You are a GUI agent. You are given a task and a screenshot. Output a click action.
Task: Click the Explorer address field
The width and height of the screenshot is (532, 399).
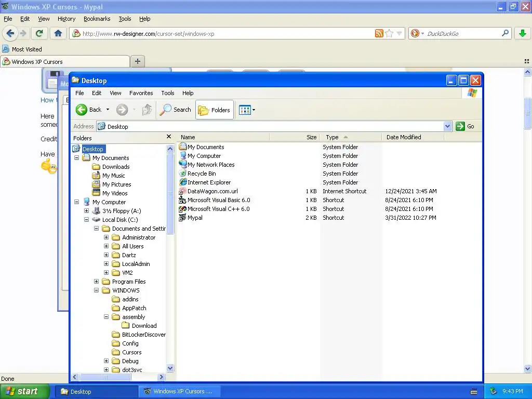pyautogui.click(x=270, y=126)
